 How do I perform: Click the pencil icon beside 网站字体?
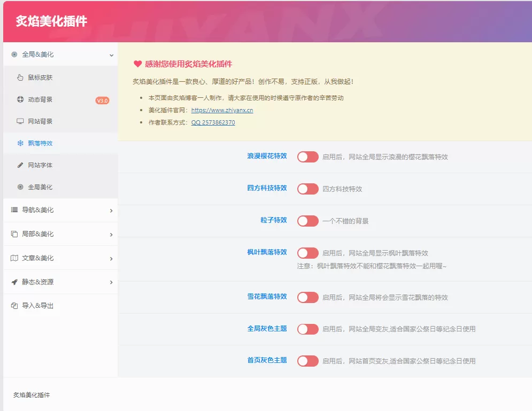click(x=20, y=165)
